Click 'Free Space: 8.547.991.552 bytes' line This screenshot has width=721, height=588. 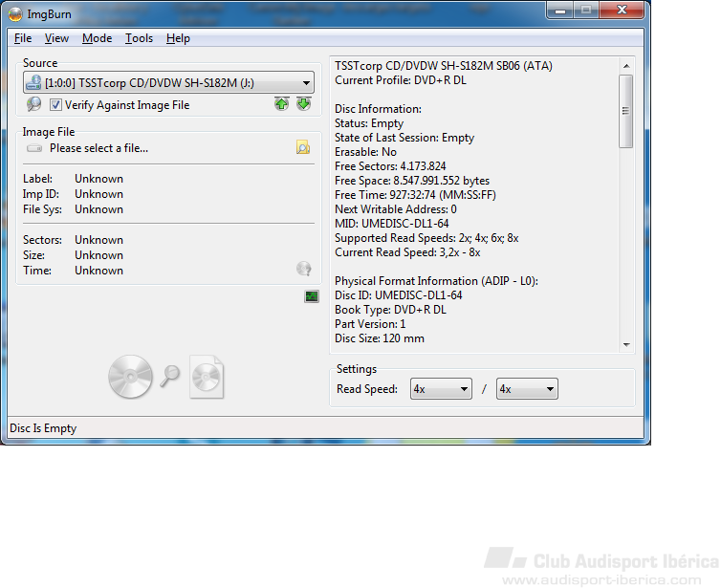click(412, 180)
